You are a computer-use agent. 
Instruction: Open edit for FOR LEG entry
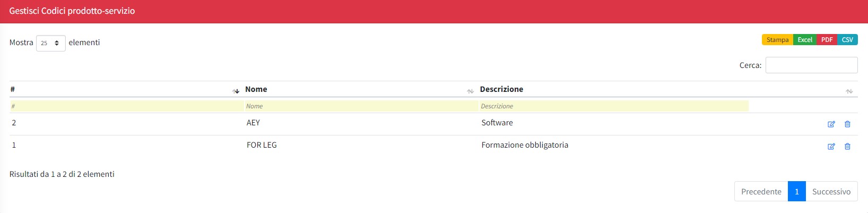pyautogui.click(x=831, y=147)
